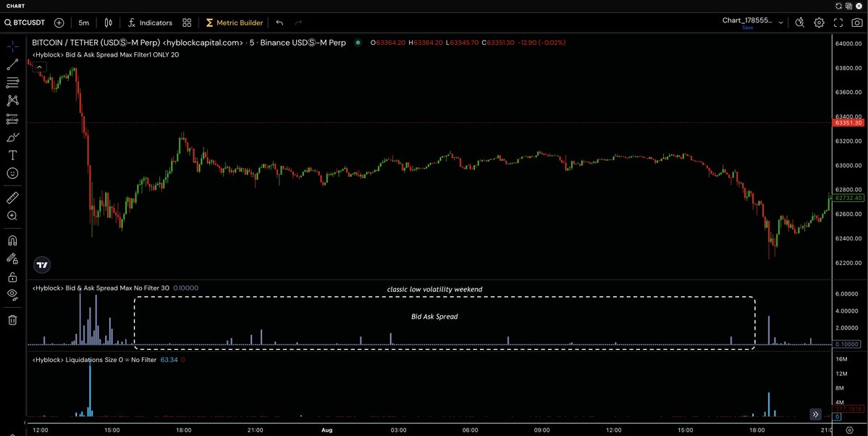Open symbol search for BTCUSDT
868x436 pixels.
click(25, 22)
